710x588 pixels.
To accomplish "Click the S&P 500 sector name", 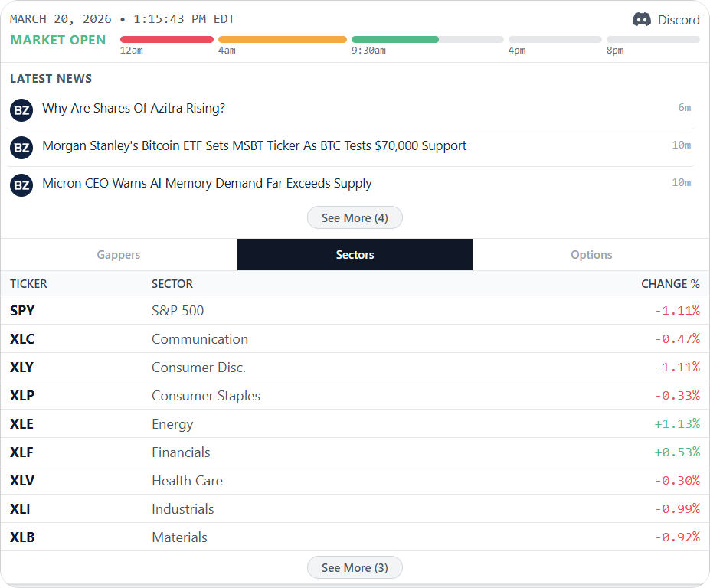I will pyautogui.click(x=178, y=311).
